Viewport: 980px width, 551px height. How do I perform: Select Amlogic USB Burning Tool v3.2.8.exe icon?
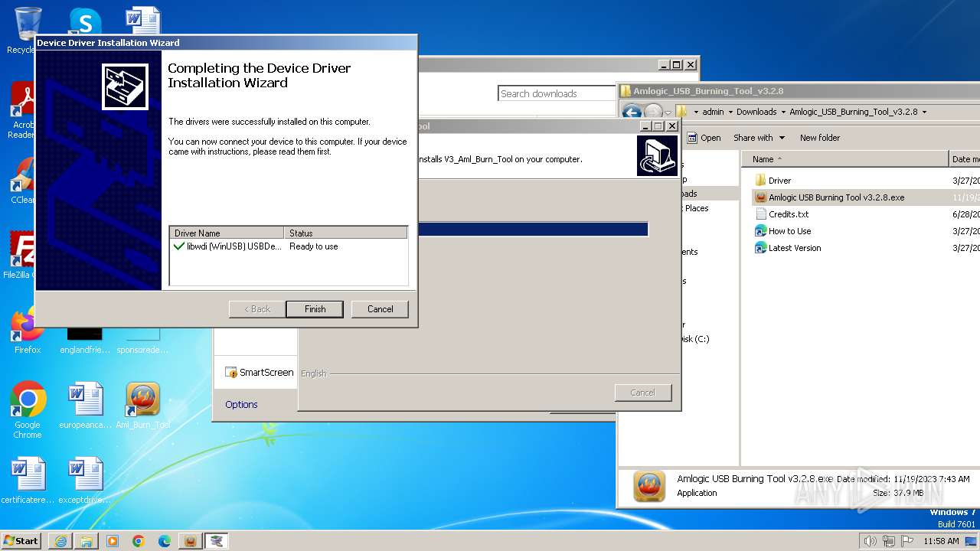(x=760, y=197)
